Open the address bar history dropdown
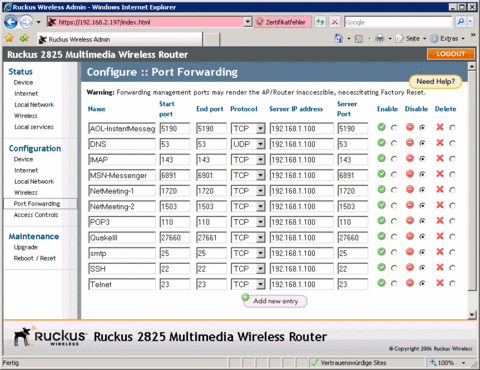Screen dimensions: 480x370 (x=248, y=22)
